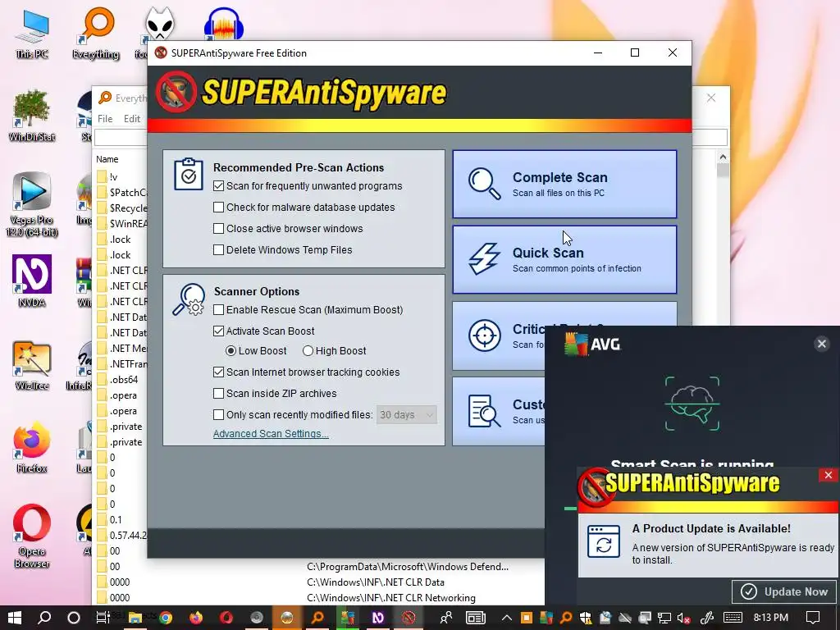Close the AVG notification popup
Viewport: 840px width, 630px height.
(822, 344)
